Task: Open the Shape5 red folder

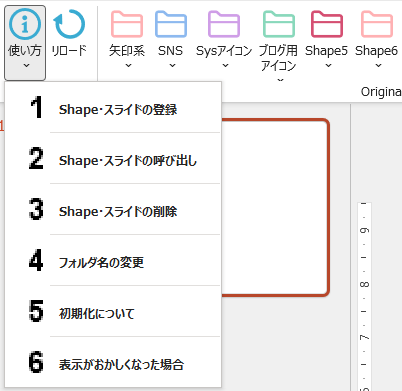Action: click(x=327, y=24)
